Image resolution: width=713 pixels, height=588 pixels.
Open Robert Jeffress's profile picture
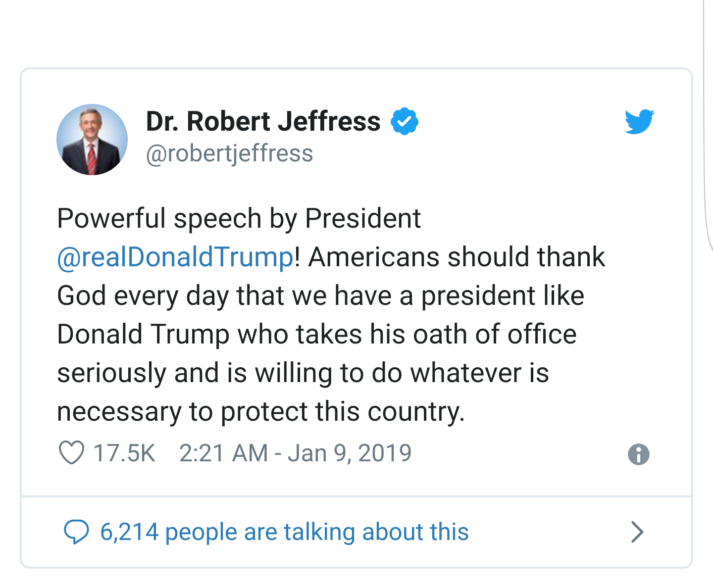coord(92,140)
